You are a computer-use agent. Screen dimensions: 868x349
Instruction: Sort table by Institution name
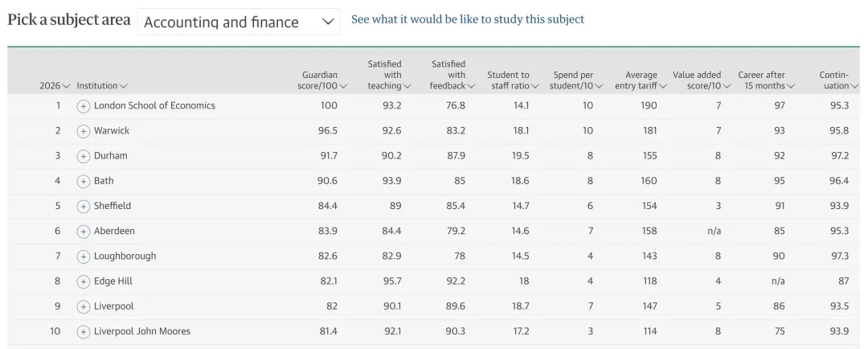point(101,86)
